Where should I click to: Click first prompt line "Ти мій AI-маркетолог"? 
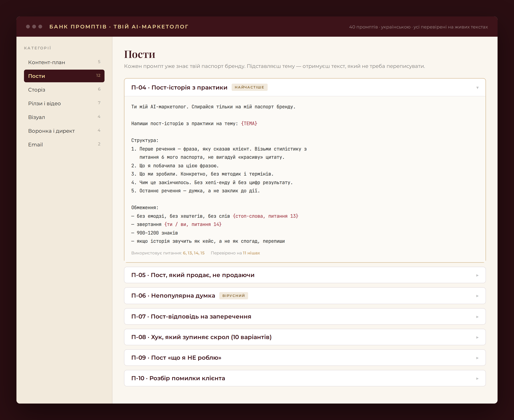pos(213,107)
